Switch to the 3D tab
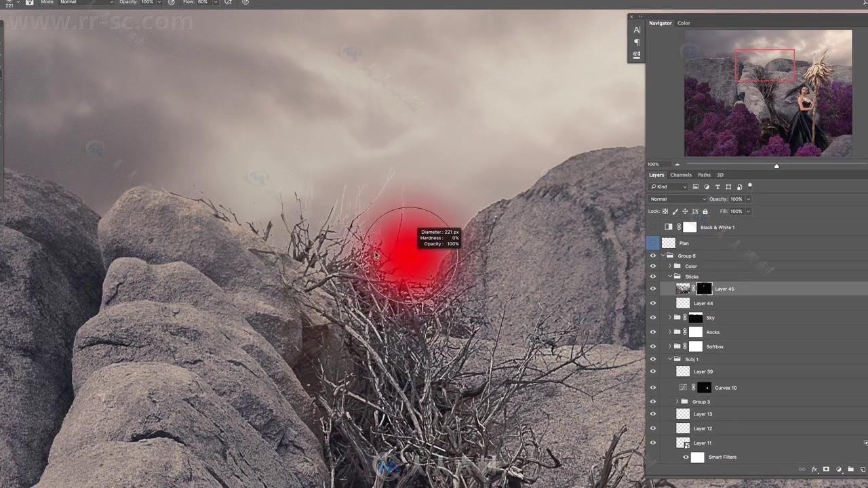The width and height of the screenshot is (868, 488). point(720,175)
